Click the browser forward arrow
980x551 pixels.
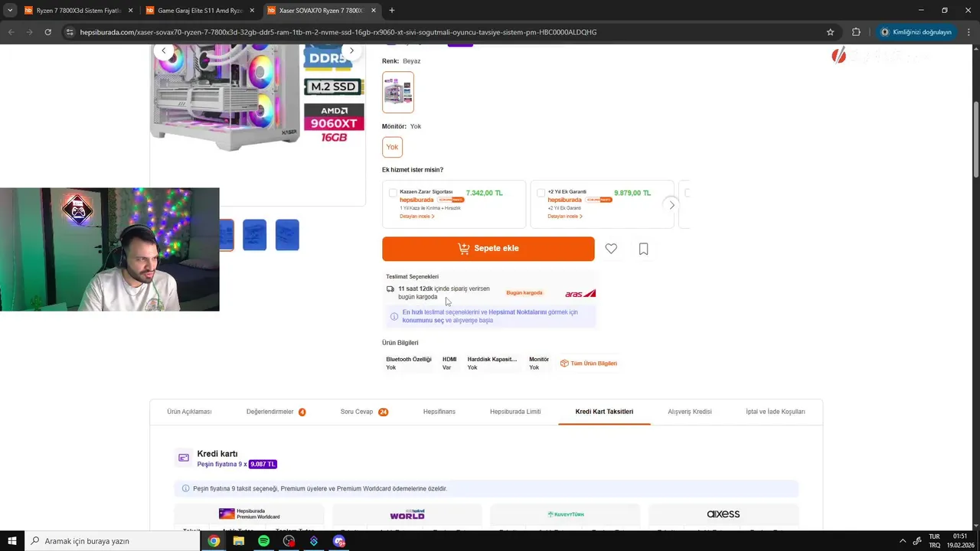pyautogui.click(x=29, y=32)
